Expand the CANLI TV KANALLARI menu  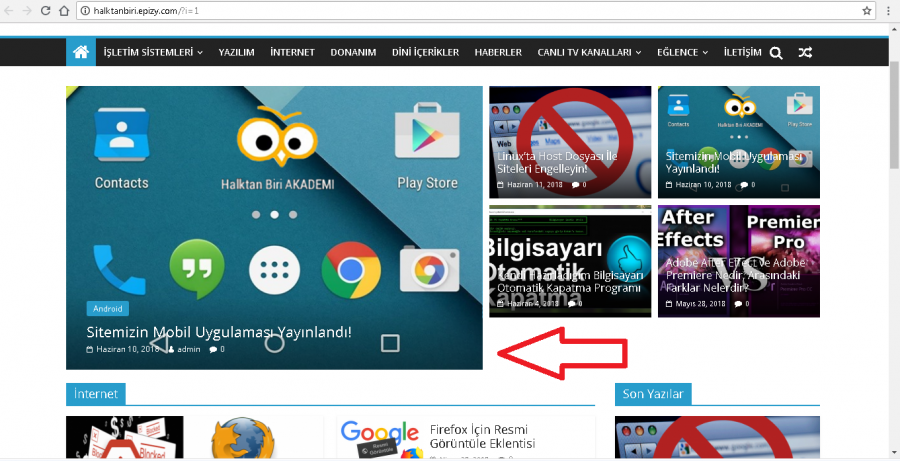tap(589, 52)
